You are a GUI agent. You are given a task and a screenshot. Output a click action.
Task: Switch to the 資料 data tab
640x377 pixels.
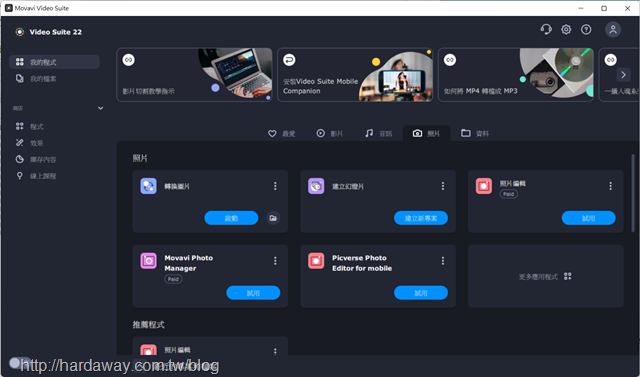coord(475,133)
